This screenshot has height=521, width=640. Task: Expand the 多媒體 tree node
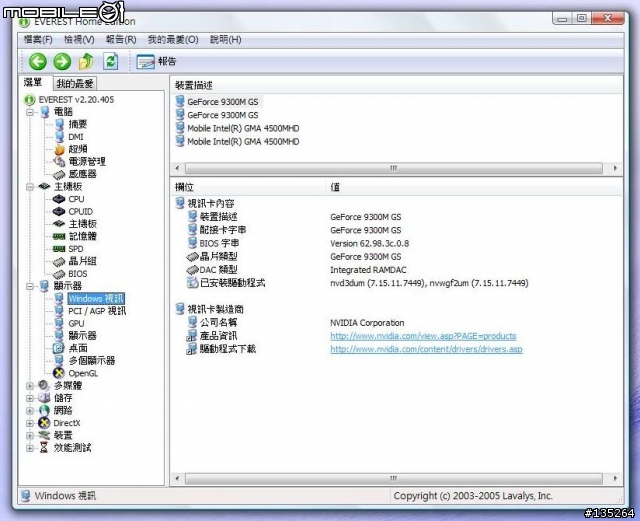[30, 385]
